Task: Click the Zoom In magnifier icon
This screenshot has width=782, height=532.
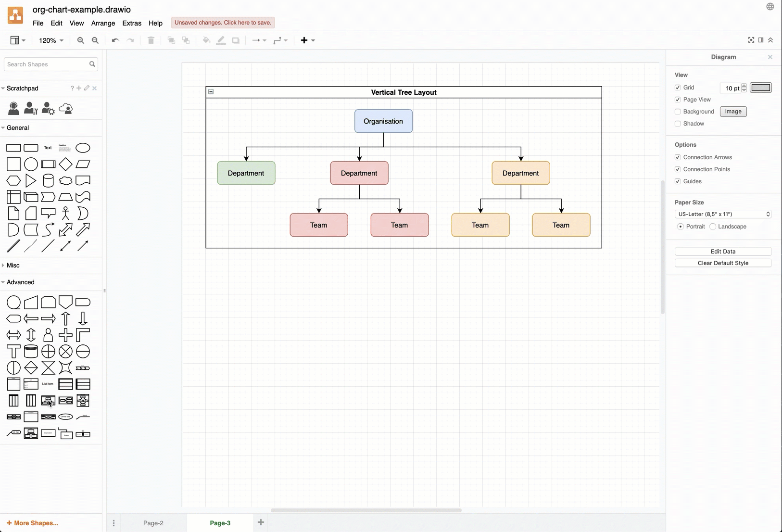Action: coord(81,40)
